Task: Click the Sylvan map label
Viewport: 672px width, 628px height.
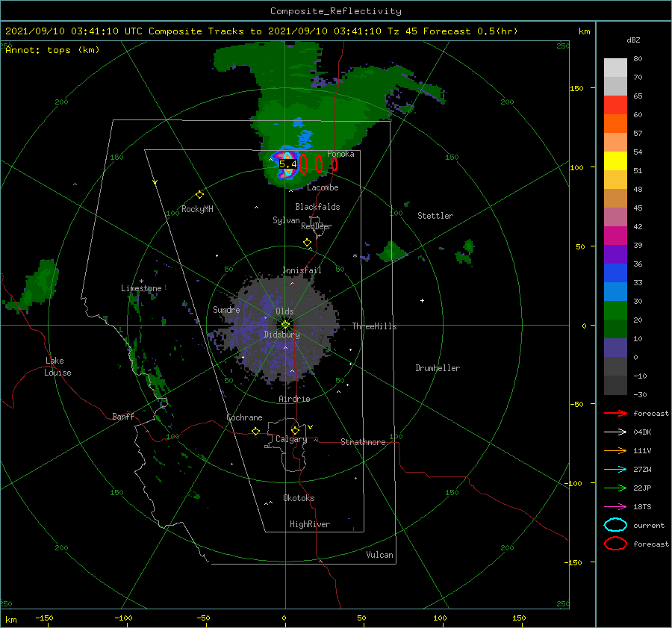Action: (x=286, y=220)
